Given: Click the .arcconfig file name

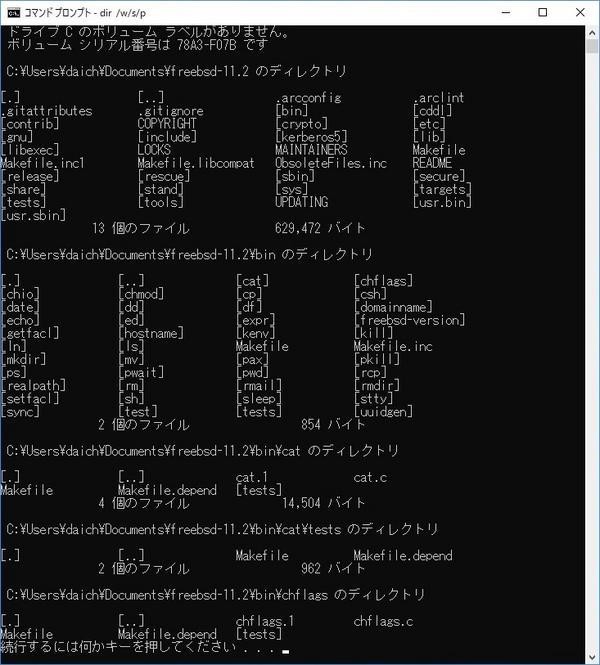Looking at the screenshot, I should pos(308,98).
